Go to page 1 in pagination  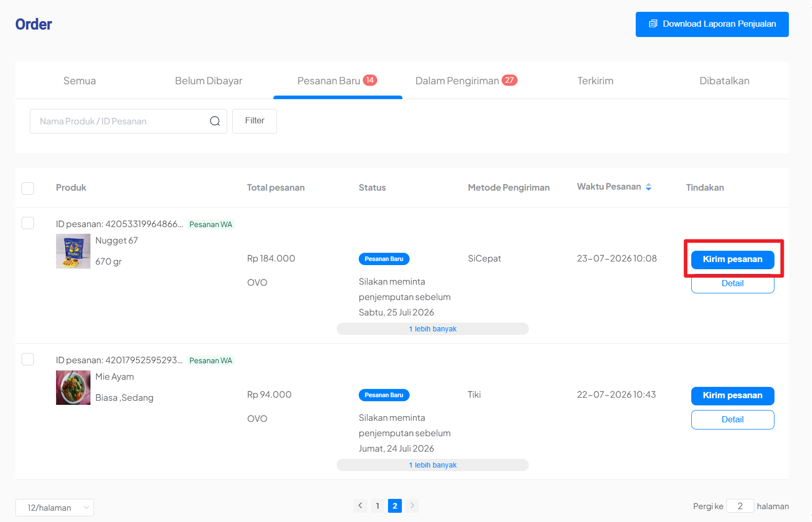[x=378, y=506]
